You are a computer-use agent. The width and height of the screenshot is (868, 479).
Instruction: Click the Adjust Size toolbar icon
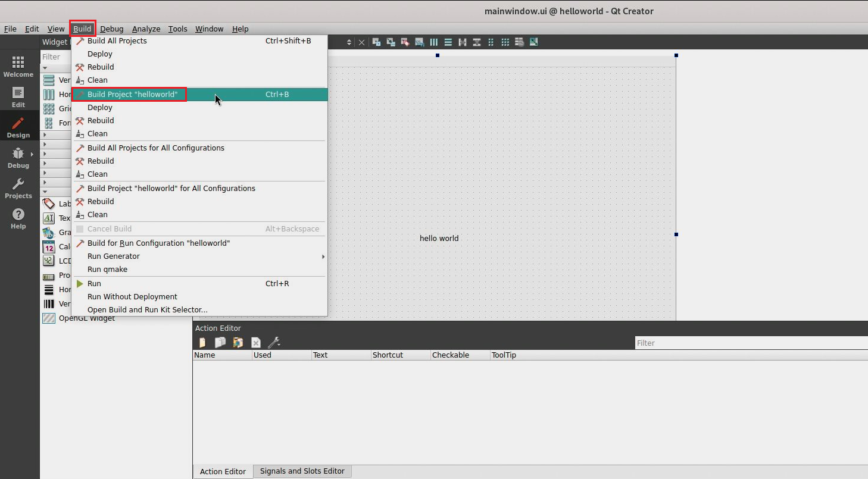pyautogui.click(x=533, y=42)
